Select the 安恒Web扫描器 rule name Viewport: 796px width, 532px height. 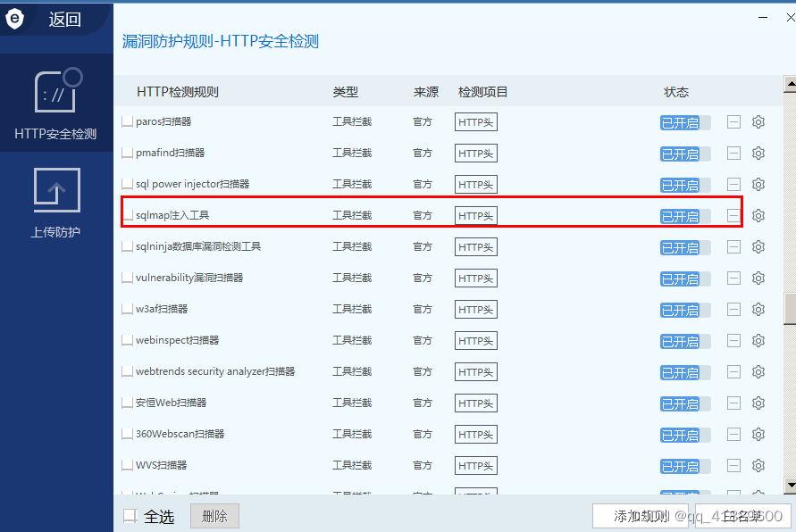171,403
